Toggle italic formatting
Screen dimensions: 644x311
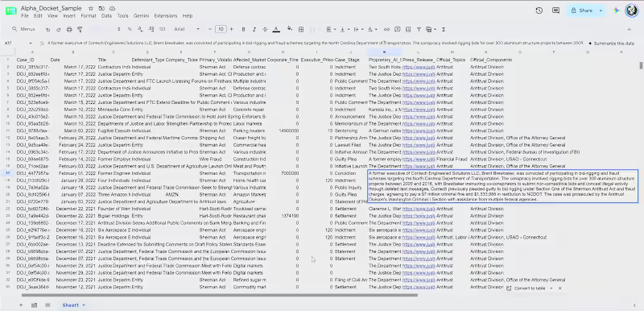click(254, 30)
